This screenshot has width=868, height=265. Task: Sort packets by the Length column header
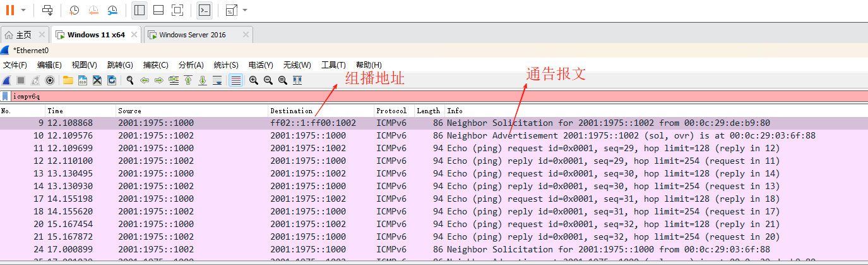(429, 111)
